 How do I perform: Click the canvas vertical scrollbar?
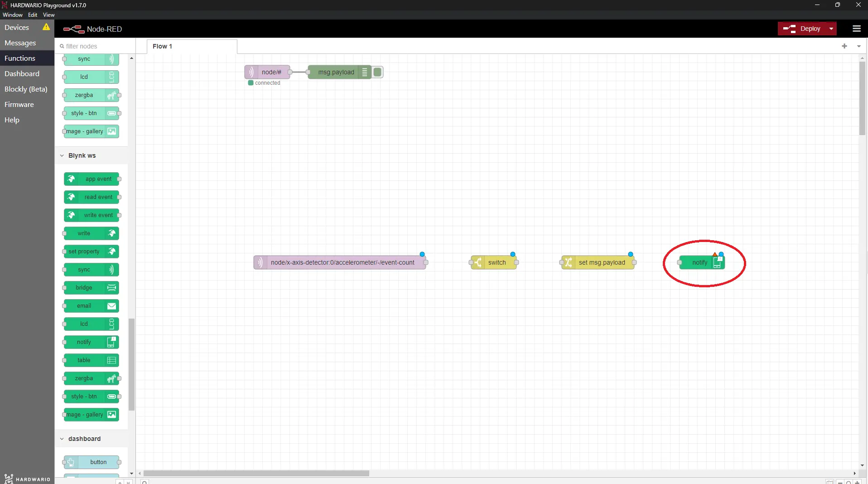(x=862, y=98)
